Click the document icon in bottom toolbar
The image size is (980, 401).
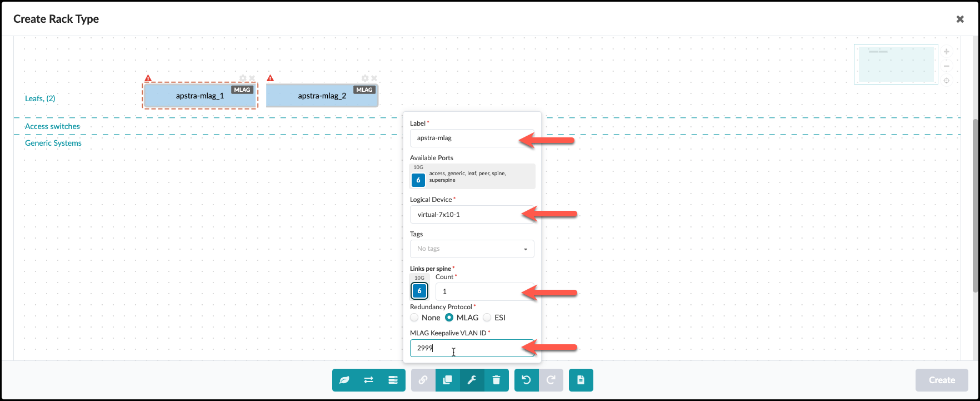(x=581, y=380)
